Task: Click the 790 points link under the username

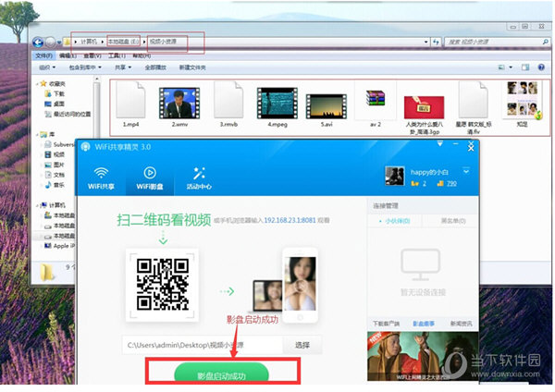Action: click(x=451, y=183)
